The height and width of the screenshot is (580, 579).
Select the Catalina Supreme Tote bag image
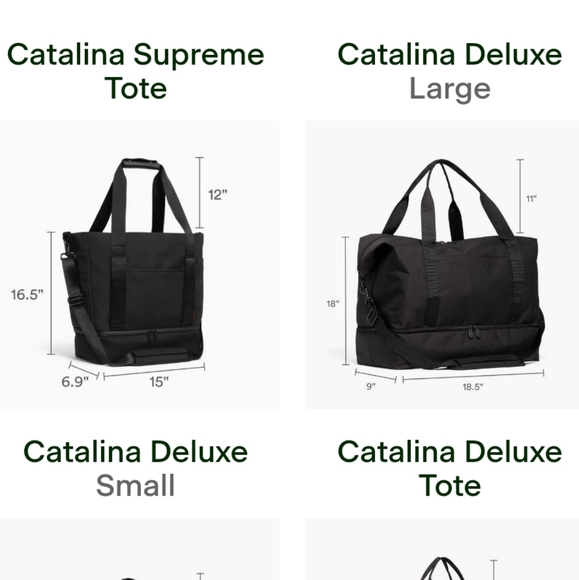coord(139,264)
